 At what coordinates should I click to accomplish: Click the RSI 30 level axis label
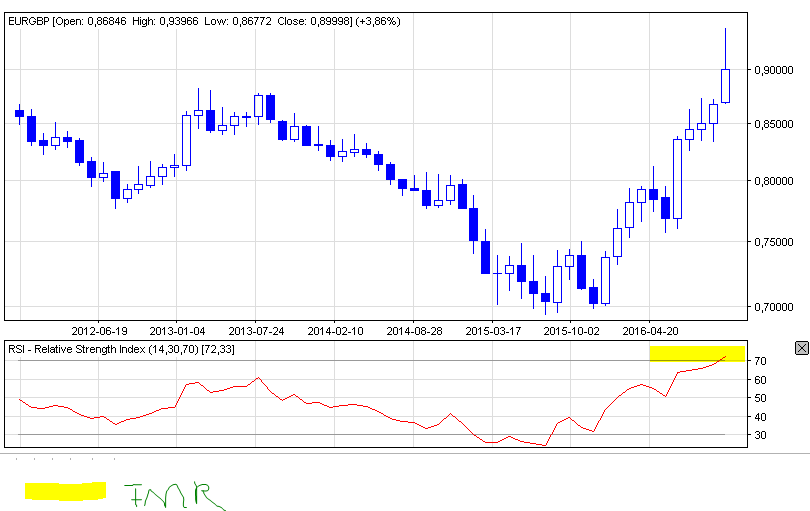click(760, 435)
